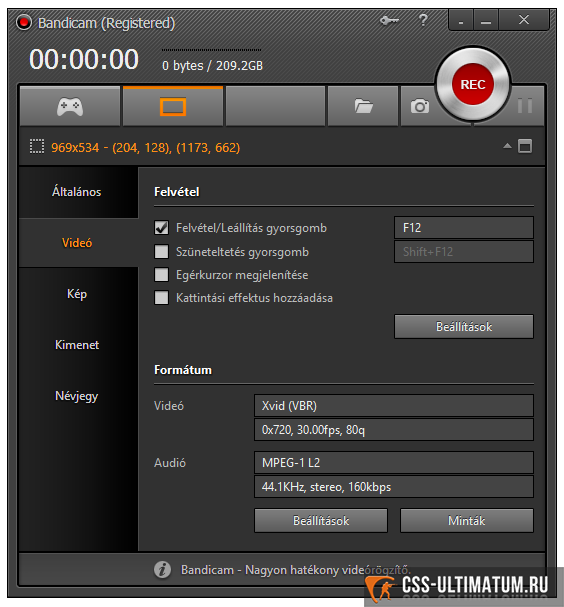Open the Kimenet tab
This screenshot has height=607, width=564.
(x=77, y=345)
